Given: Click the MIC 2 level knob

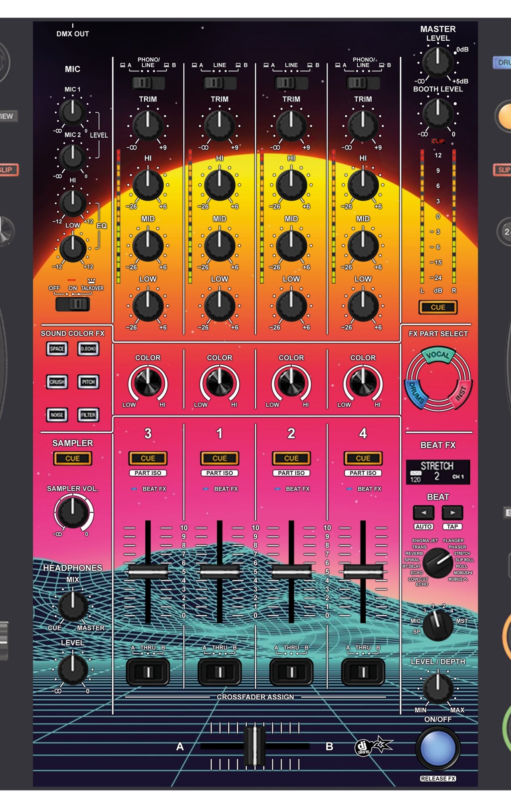Looking at the screenshot, I should point(73,157).
